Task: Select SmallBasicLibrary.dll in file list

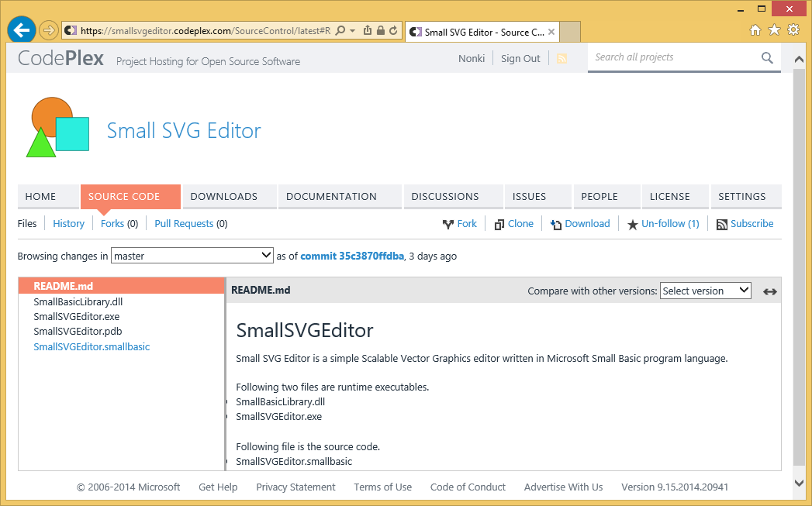Action: 78,301
